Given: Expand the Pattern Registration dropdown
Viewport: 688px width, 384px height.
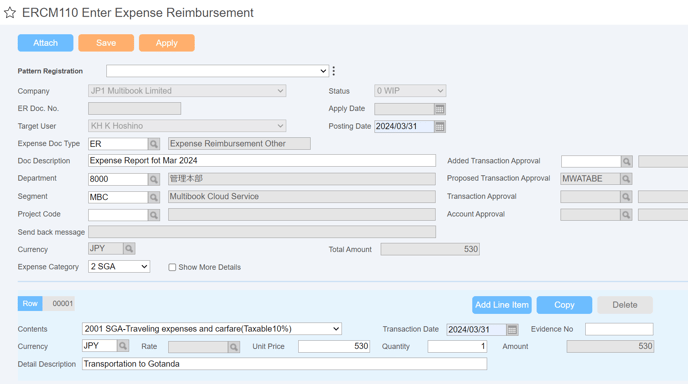Looking at the screenshot, I should [217, 71].
